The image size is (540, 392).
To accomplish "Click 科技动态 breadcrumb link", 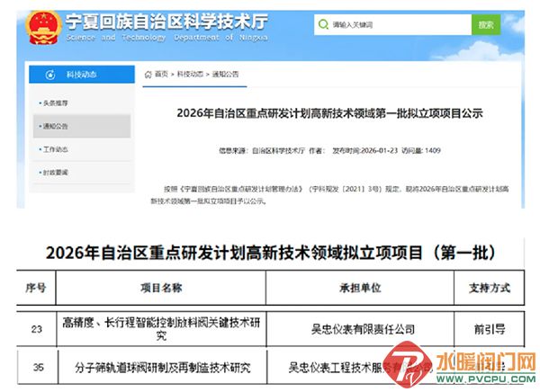I will point(189,74).
